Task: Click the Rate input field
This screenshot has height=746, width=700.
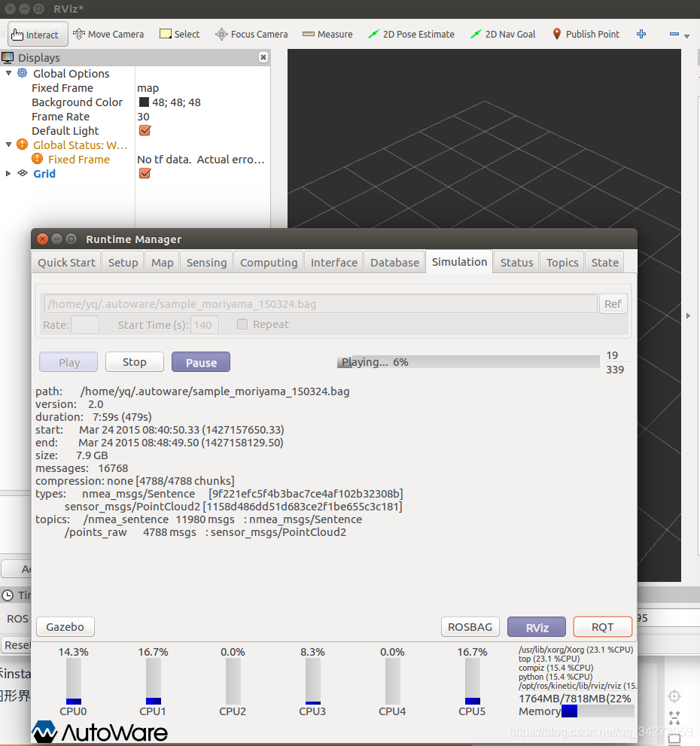Action: pyautogui.click(x=85, y=325)
